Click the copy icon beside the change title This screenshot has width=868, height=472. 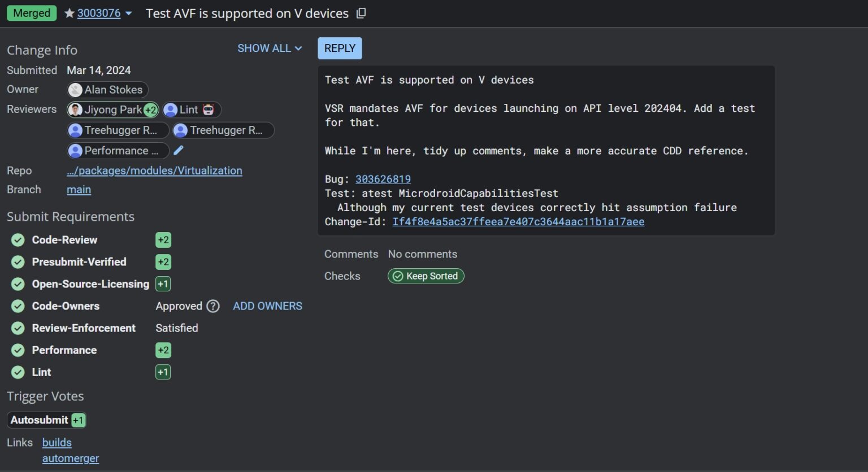[x=361, y=13]
